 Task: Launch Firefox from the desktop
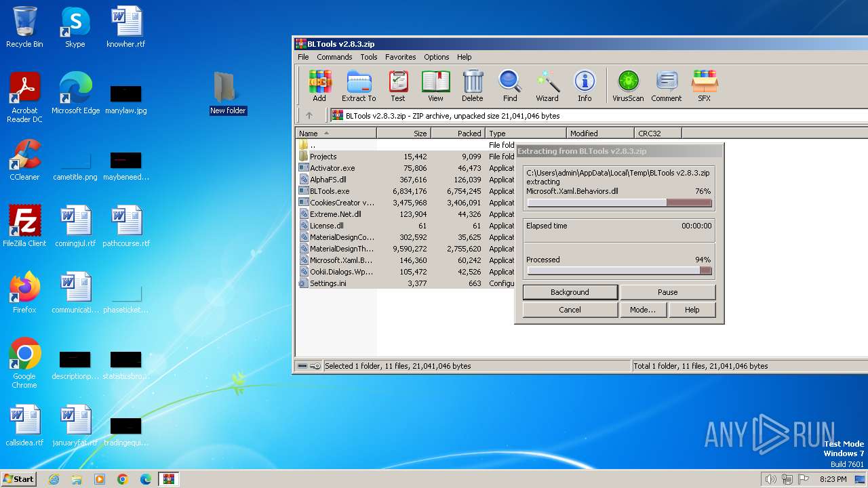pyautogui.click(x=24, y=293)
